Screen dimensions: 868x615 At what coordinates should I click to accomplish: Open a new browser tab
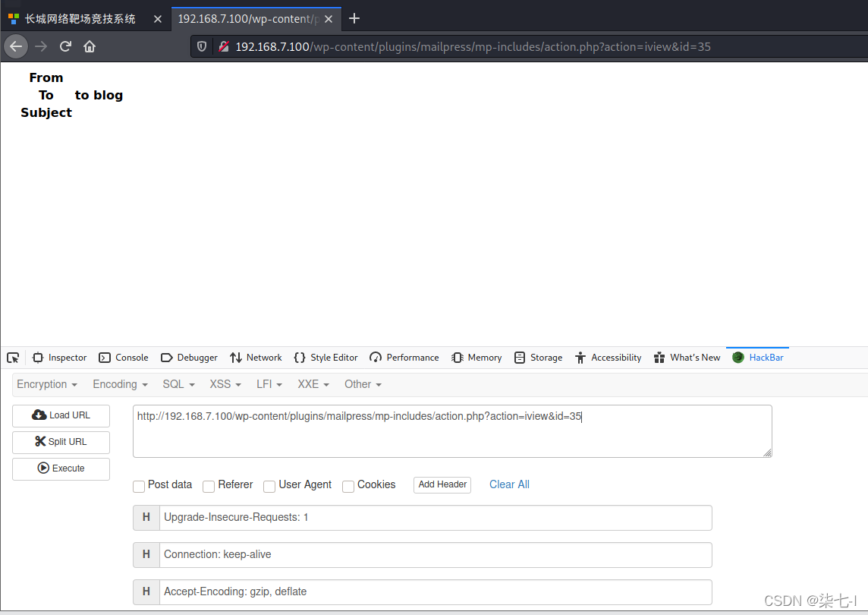tap(354, 19)
